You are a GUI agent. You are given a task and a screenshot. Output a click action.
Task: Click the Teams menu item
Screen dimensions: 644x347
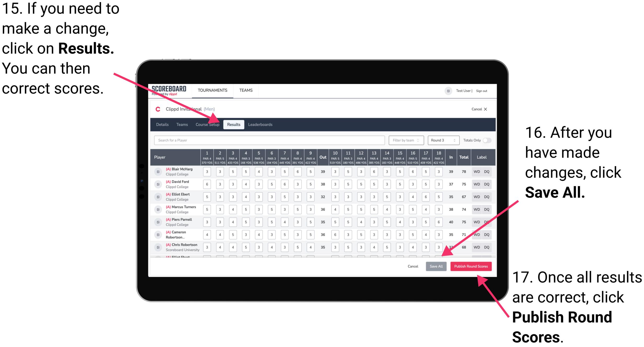click(x=181, y=124)
